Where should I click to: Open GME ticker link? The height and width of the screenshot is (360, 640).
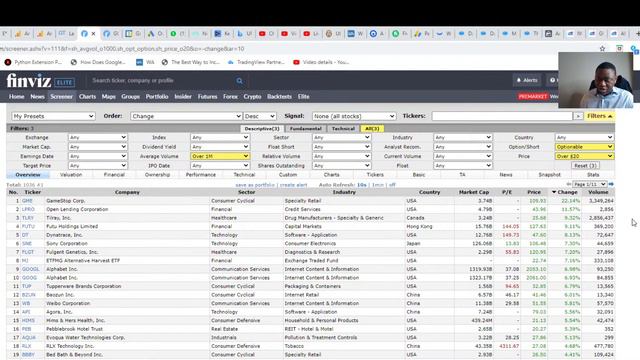tap(27, 201)
